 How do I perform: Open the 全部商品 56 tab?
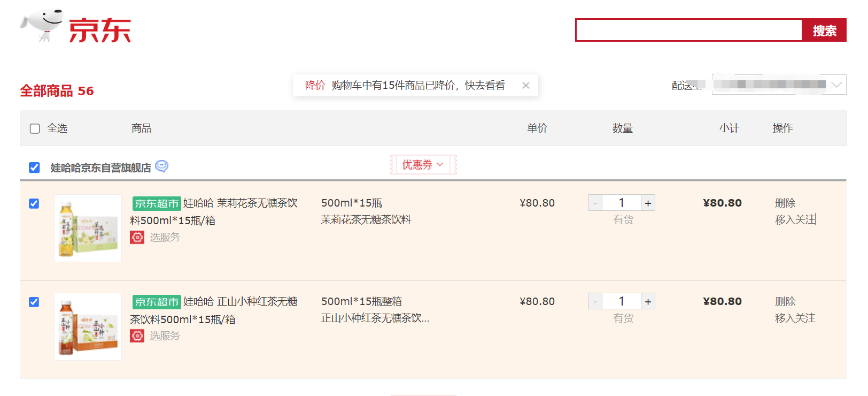[57, 91]
